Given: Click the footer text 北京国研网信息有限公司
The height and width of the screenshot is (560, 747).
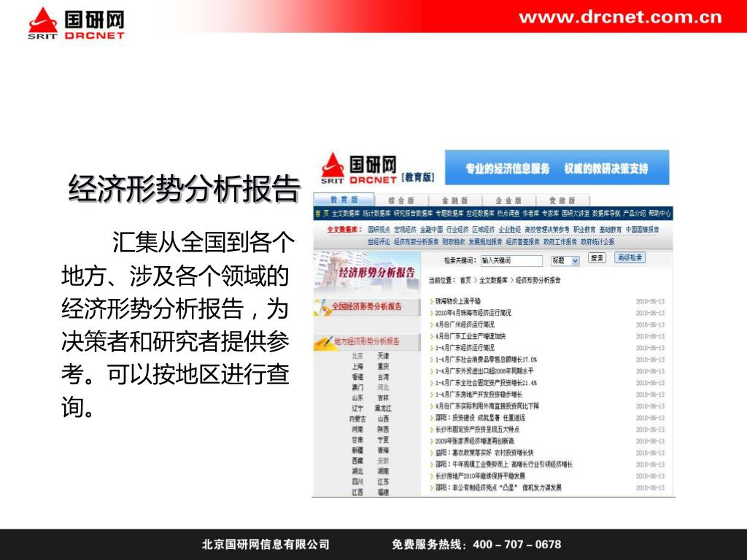Looking at the screenshot, I should coord(266,544).
